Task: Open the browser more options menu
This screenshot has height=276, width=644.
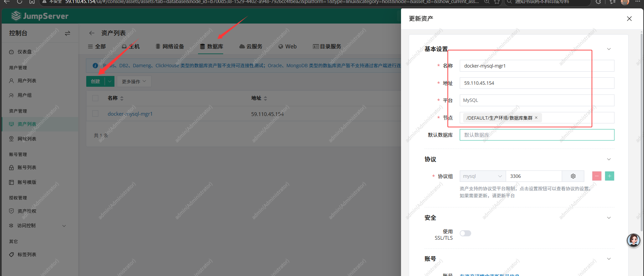Action: point(638,2)
